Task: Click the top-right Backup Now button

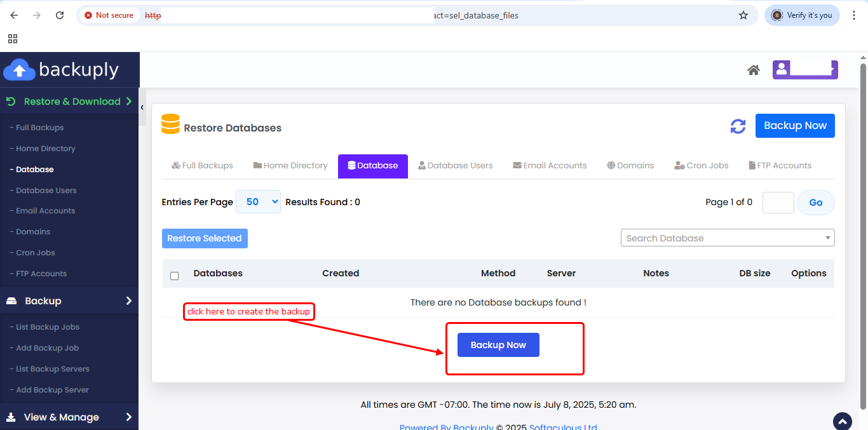Action: tap(795, 126)
